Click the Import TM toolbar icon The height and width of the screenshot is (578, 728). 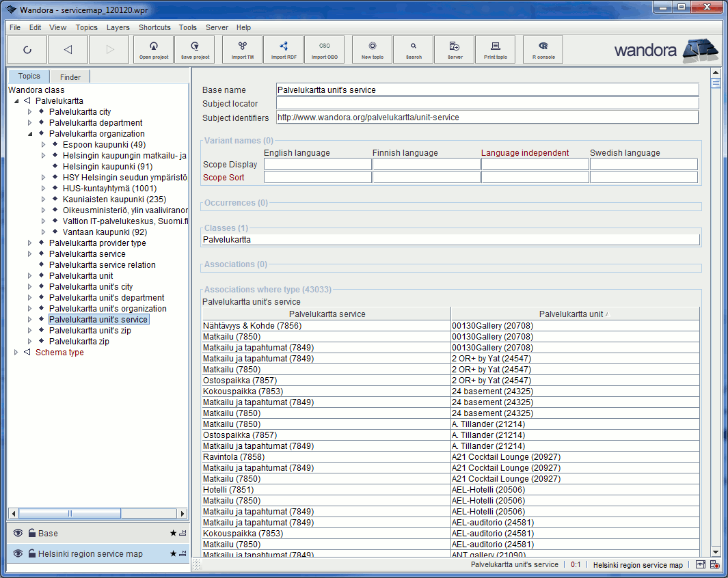point(241,49)
